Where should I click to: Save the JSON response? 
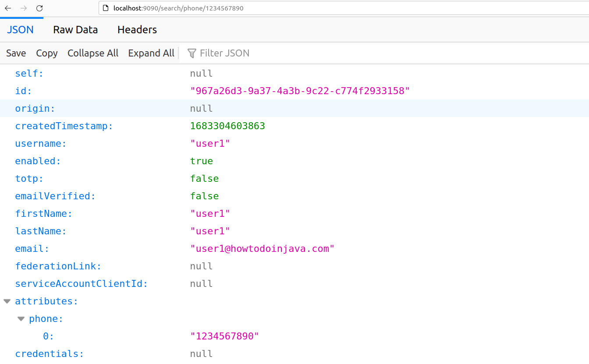[x=16, y=53]
